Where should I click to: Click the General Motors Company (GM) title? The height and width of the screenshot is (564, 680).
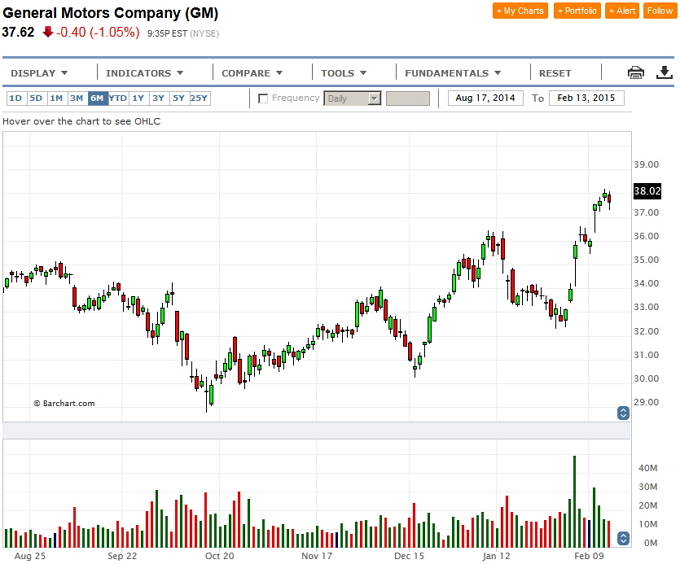click(111, 13)
